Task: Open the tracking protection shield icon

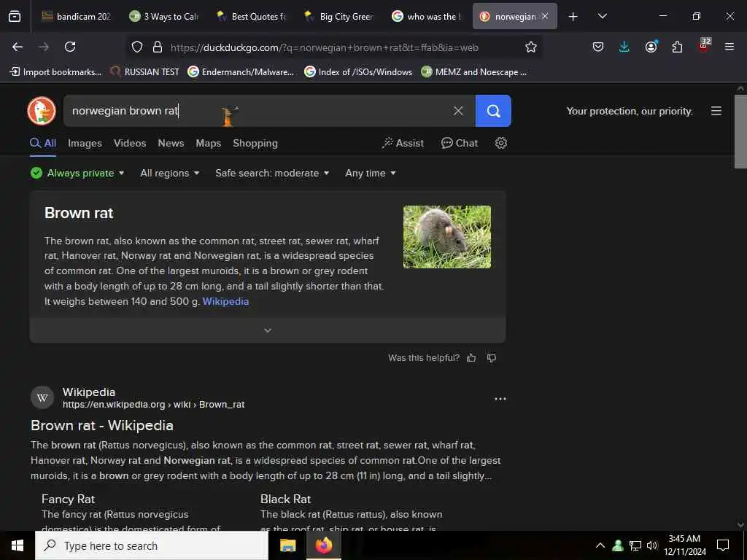Action: tap(137, 47)
